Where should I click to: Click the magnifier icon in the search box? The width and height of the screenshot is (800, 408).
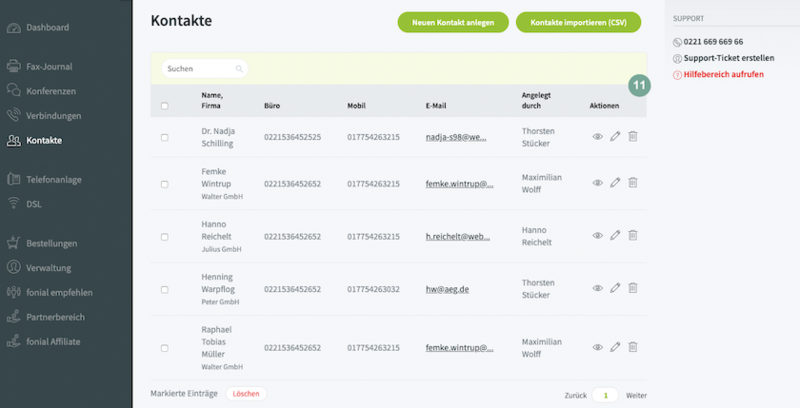[x=239, y=69]
